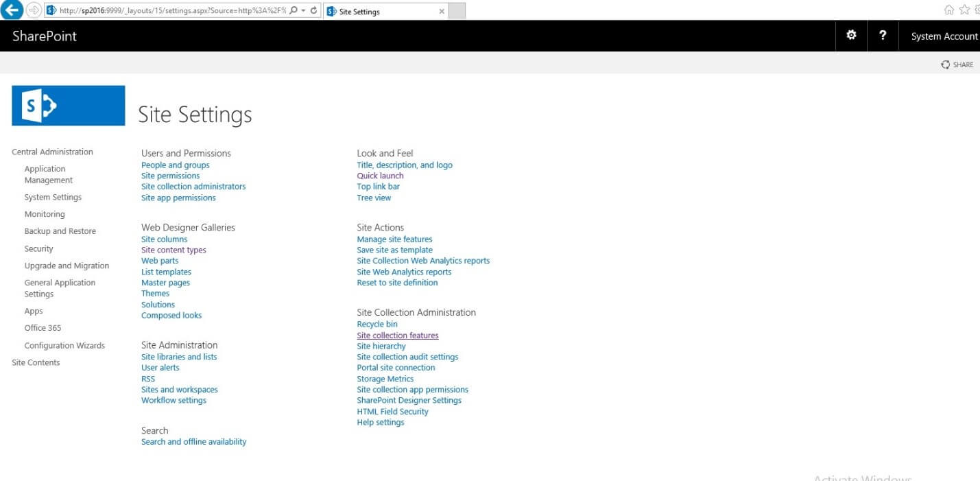Screen dimensions: 980x481
Task: Open Quick launch link
Action: tap(380, 176)
